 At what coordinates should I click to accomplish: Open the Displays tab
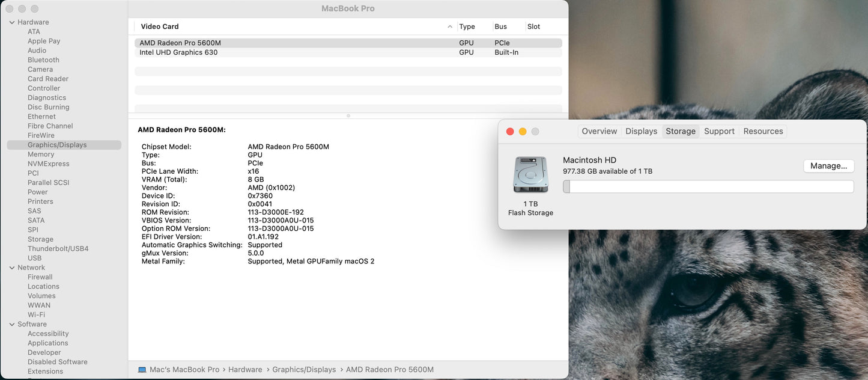641,131
